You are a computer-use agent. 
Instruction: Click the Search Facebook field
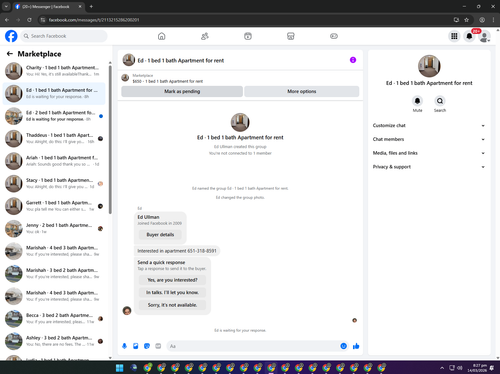[64, 36]
